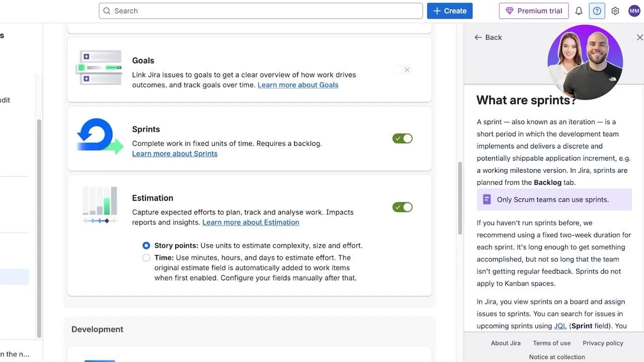Open Learn more about Estimation link
The height and width of the screenshot is (362, 644).
pyautogui.click(x=251, y=222)
